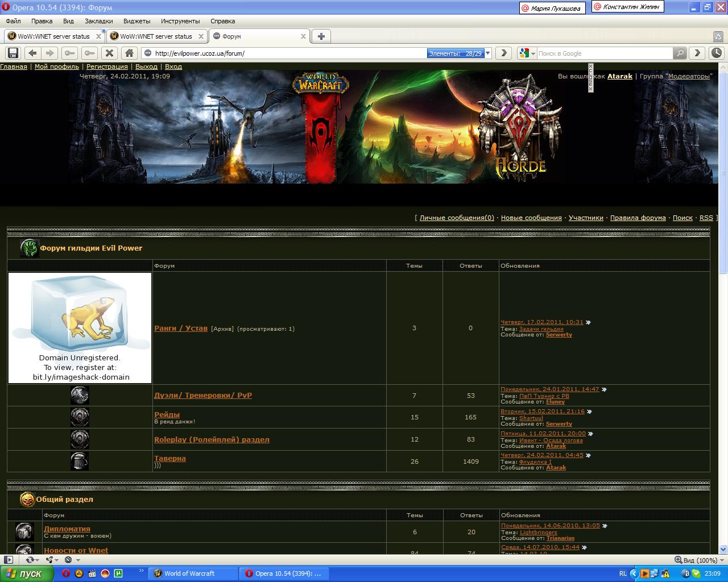Open the Элементы 28/29 dropdown arrow

[x=487, y=53]
